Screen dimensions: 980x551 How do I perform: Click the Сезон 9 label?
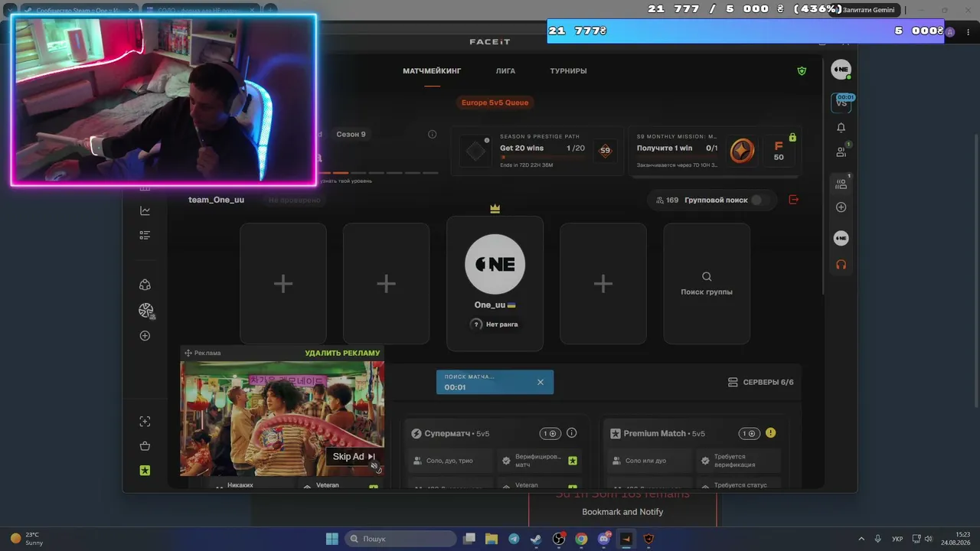coord(351,135)
